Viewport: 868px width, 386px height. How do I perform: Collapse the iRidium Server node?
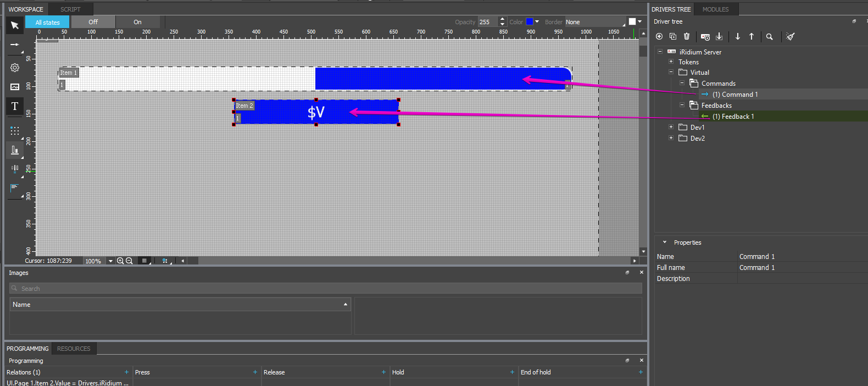click(660, 52)
